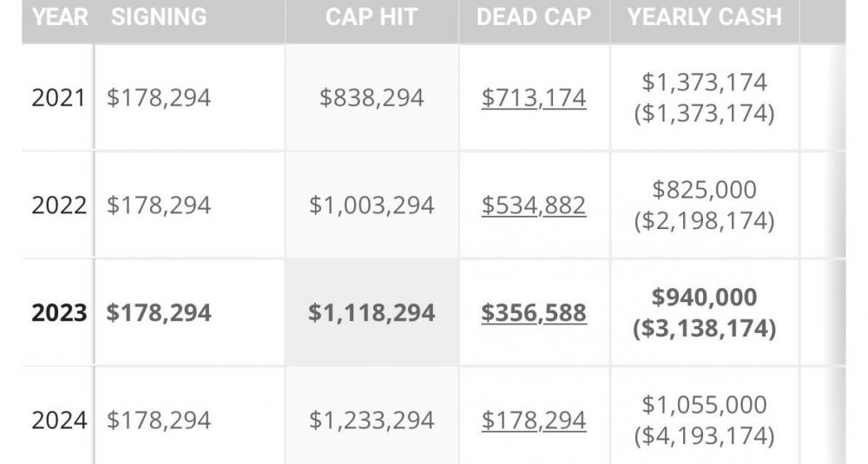Viewport: 868px width, 464px height.
Task: Open the 2022 dead cap value $534,882
Action: [534, 206]
